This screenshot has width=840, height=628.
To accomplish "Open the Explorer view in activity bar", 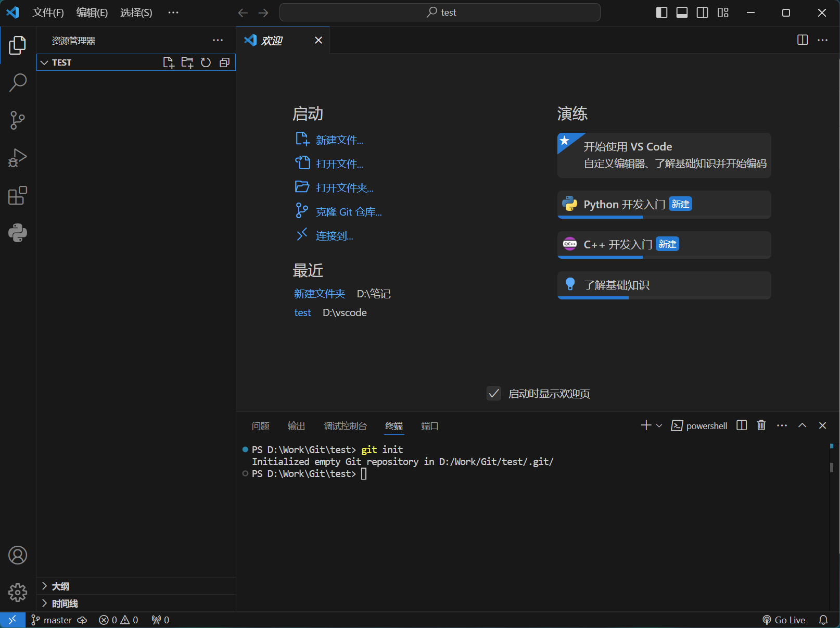I will (x=18, y=45).
